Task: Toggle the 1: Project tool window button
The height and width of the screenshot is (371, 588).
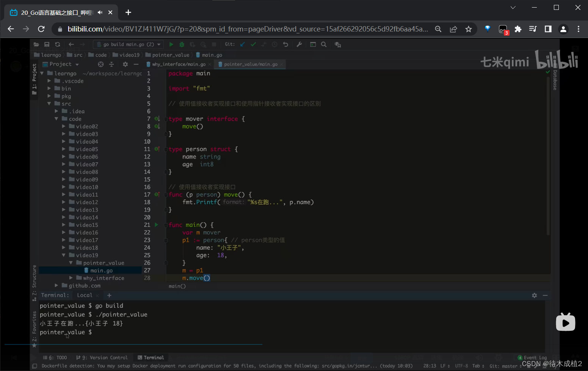Action: click(x=34, y=79)
